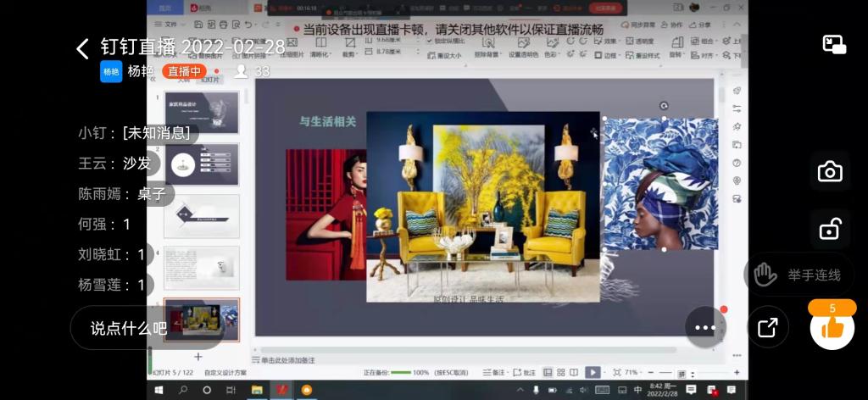Click the add new slide plus button
The image size is (868, 400).
198,357
